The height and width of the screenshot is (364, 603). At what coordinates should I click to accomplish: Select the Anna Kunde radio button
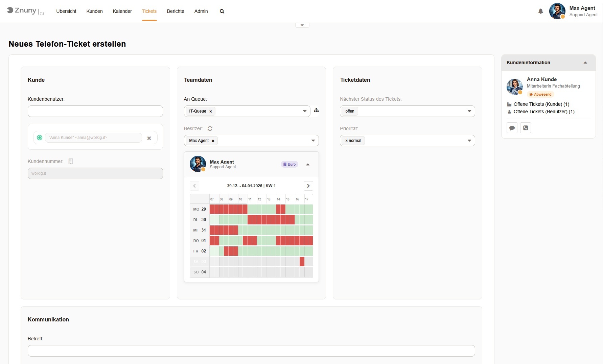[x=40, y=138]
